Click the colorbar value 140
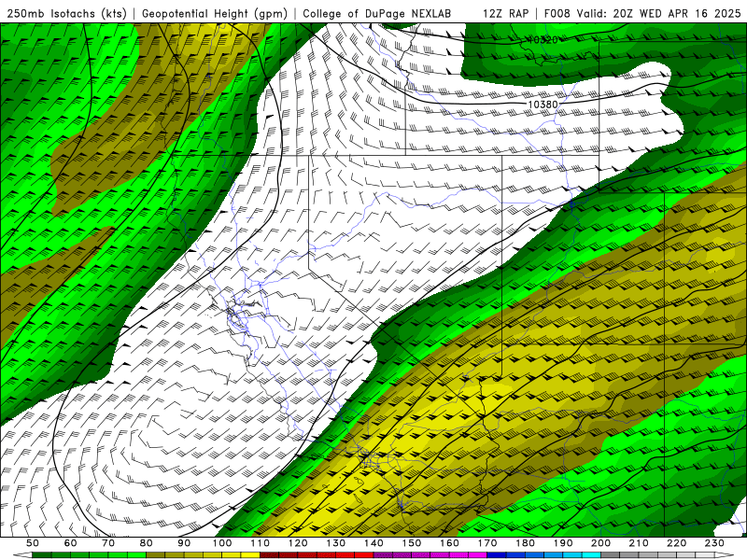 (373, 543)
